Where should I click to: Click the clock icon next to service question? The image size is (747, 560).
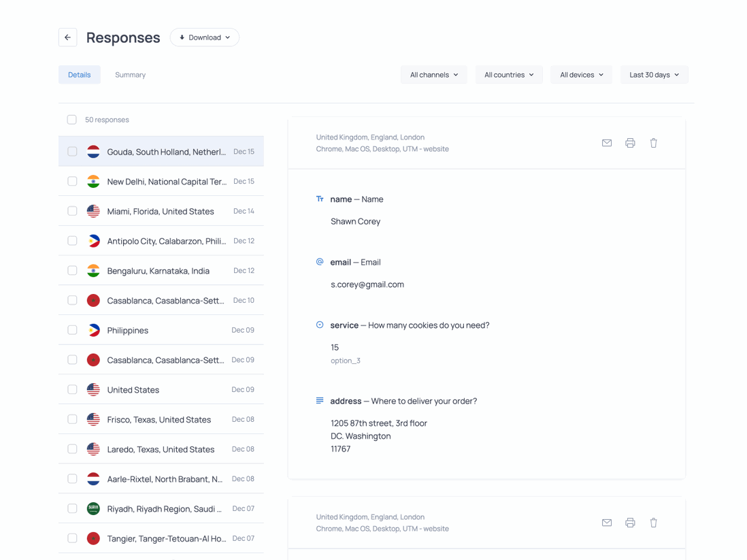pos(320,325)
